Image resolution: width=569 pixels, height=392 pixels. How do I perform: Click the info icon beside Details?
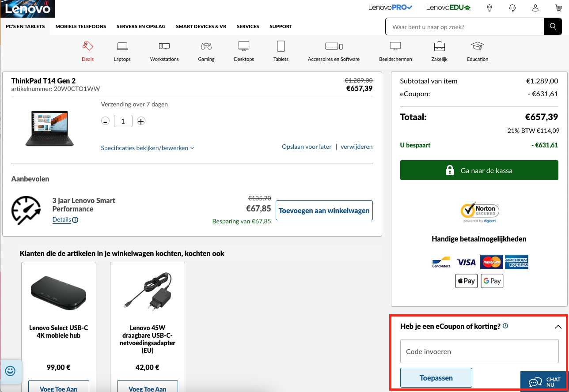coord(75,220)
